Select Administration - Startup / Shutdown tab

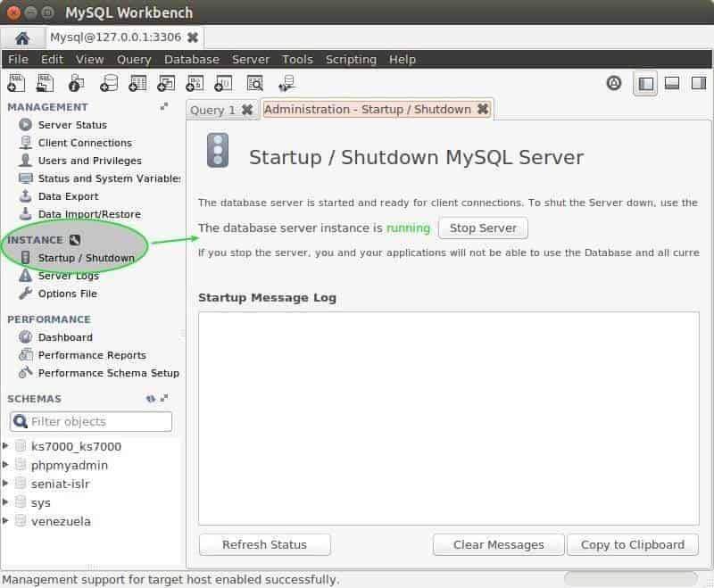[x=368, y=109]
